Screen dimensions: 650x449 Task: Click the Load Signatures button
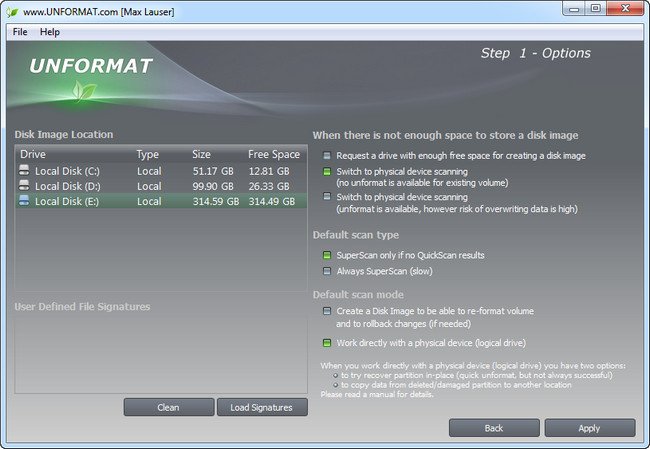[262, 407]
